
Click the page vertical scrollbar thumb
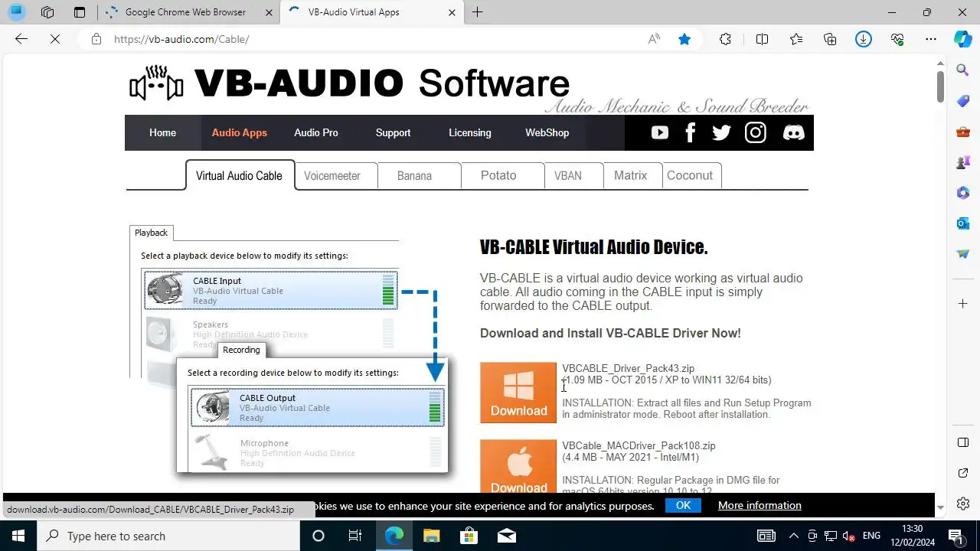tap(941, 86)
